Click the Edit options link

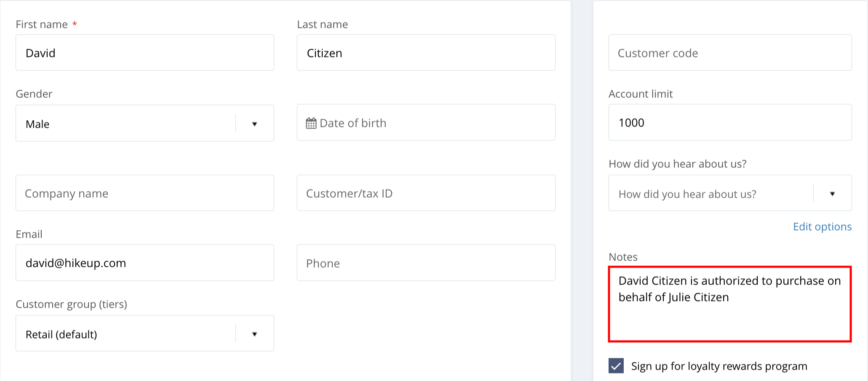point(822,227)
